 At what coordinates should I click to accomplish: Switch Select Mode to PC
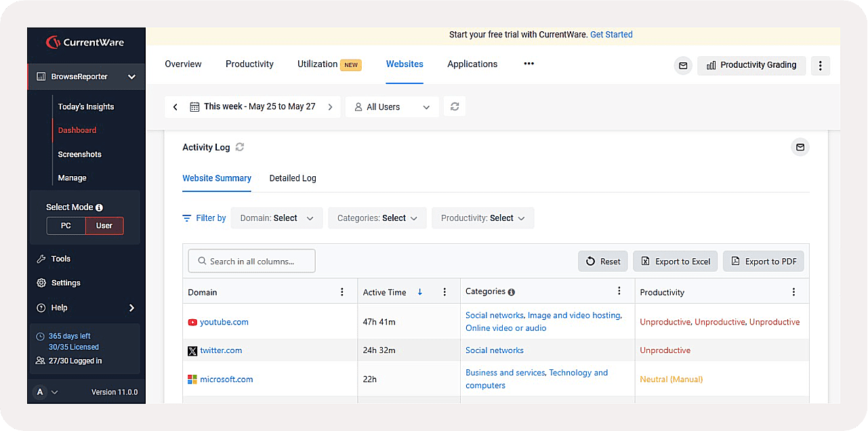tap(66, 226)
